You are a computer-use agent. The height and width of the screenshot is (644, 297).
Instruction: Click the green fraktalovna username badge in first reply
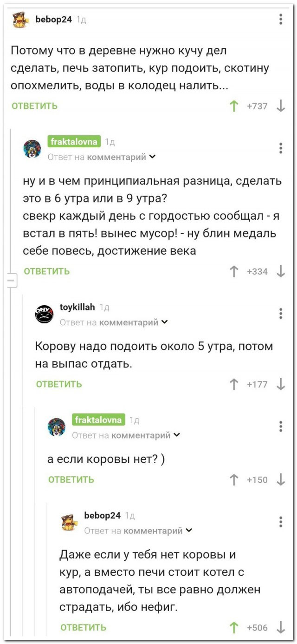74,141
